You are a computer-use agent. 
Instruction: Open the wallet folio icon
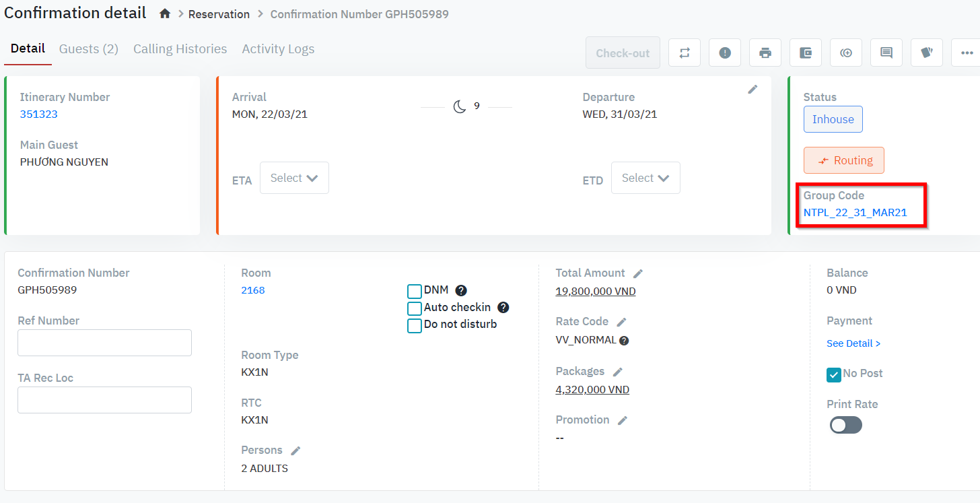pyautogui.click(x=805, y=53)
